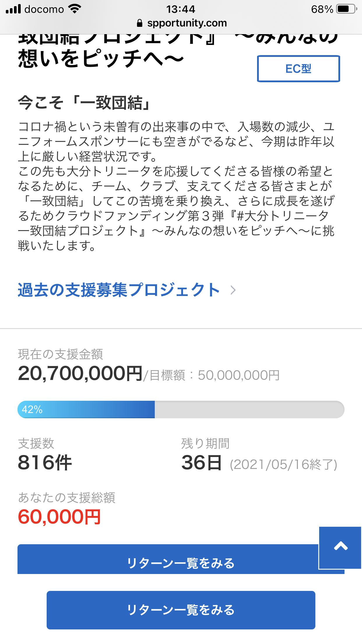Image resolution: width=362 pixels, height=644 pixels.
Task: Tap chevron next to 過去の支援募集プロジェクト
Action: click(233, 290)
